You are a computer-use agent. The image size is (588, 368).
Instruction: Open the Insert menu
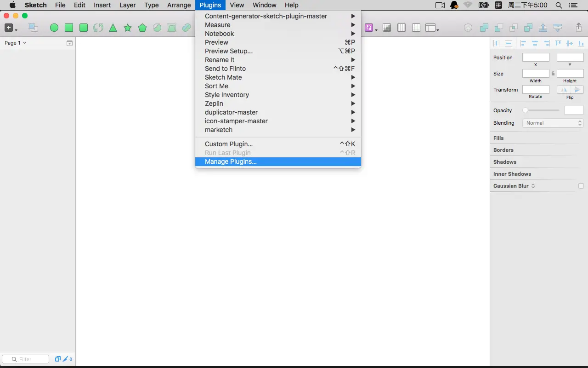pyautogui.click(x=102, y=5)
